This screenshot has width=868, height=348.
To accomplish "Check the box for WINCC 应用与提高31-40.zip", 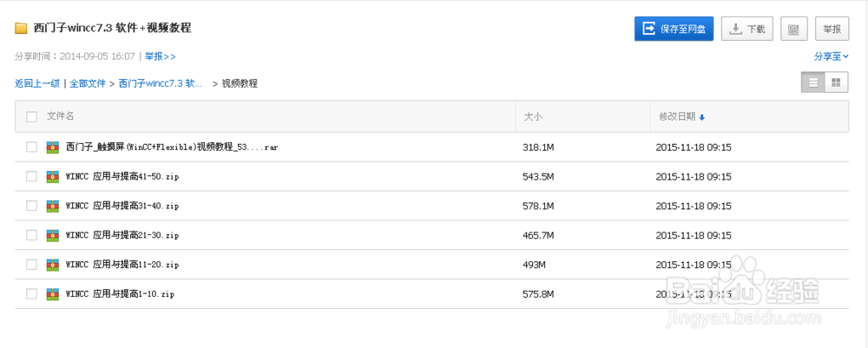I will 31,206.
